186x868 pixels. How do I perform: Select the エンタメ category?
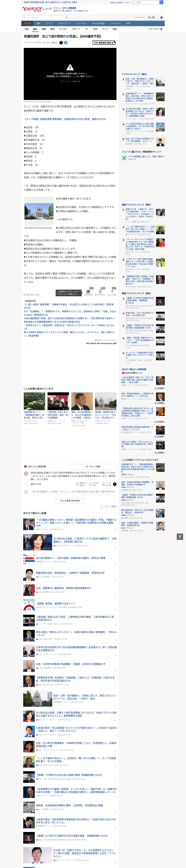[63, 29]
